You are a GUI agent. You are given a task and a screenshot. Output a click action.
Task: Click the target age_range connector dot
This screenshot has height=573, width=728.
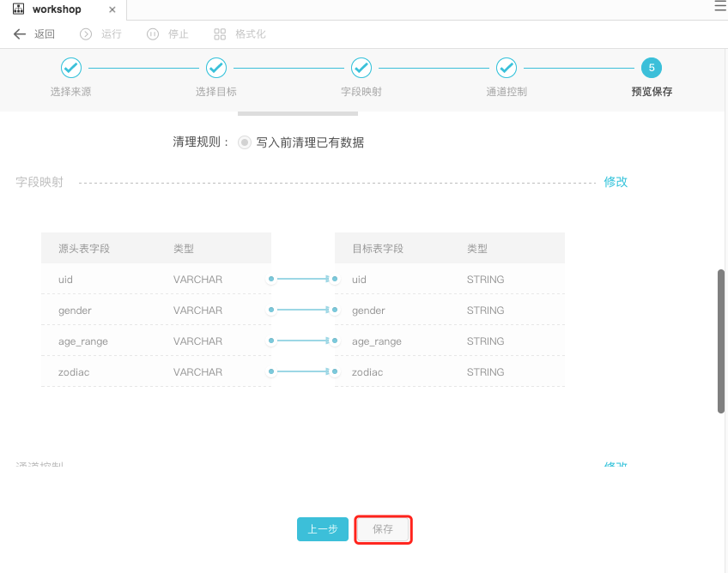(x=335, y=341)
